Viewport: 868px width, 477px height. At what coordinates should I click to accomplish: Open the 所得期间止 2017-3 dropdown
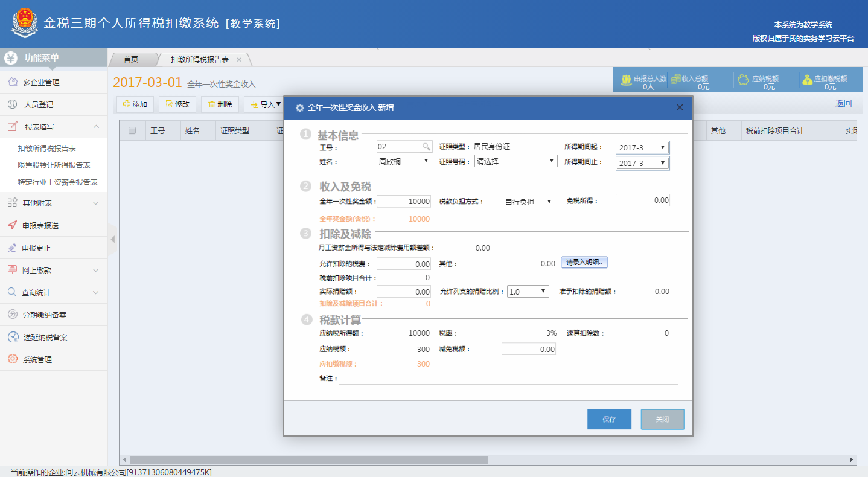tap(642, 163)
